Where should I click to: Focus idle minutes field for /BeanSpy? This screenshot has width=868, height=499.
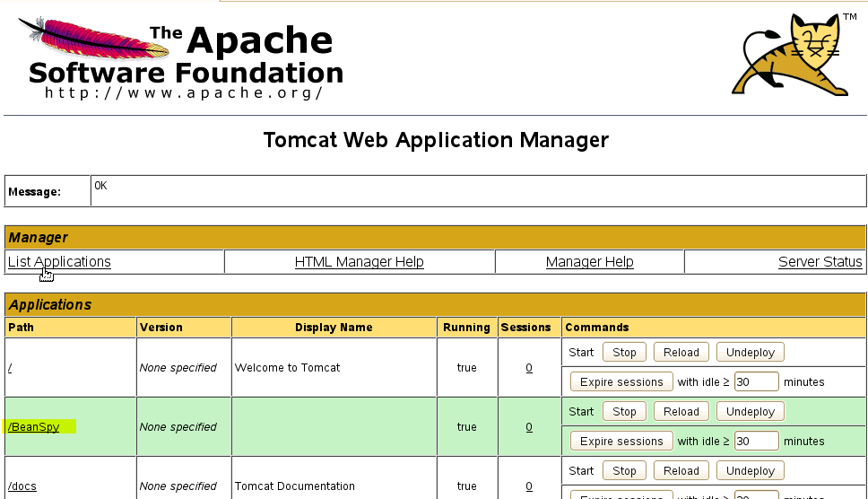point(756,441)
